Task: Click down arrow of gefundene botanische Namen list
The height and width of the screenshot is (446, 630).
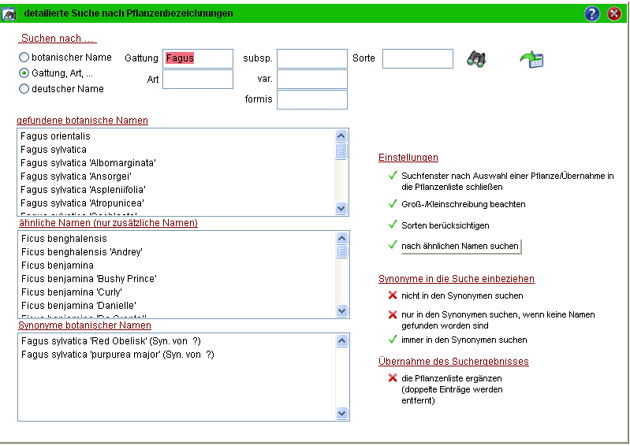Action: point(341,208)
